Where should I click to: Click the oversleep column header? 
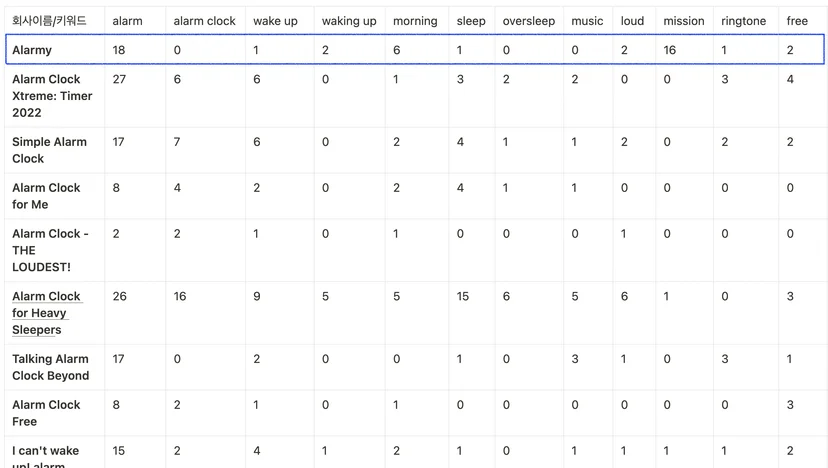coord(529,21)
